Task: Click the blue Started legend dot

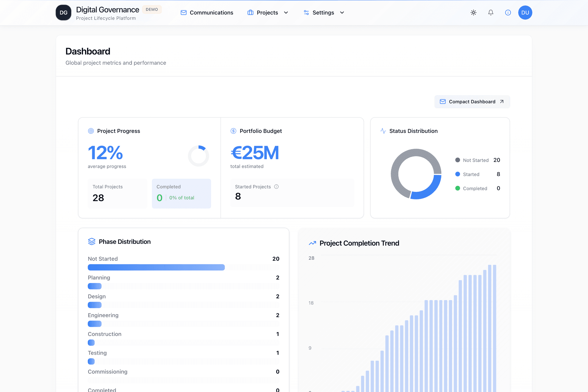Action: click(x=458, y=174)
